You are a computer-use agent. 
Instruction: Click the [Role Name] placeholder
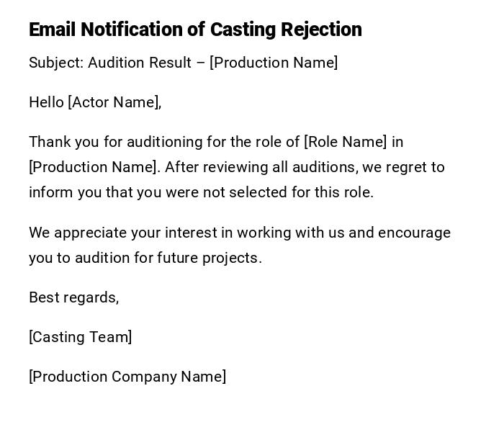click(346, 142)
